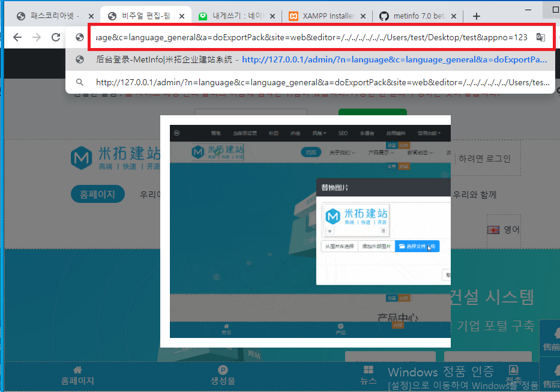Open the 风格 dropdown in screenshot toolbar
The height and width of the screenshot is (392, 560).
point(319,133)
